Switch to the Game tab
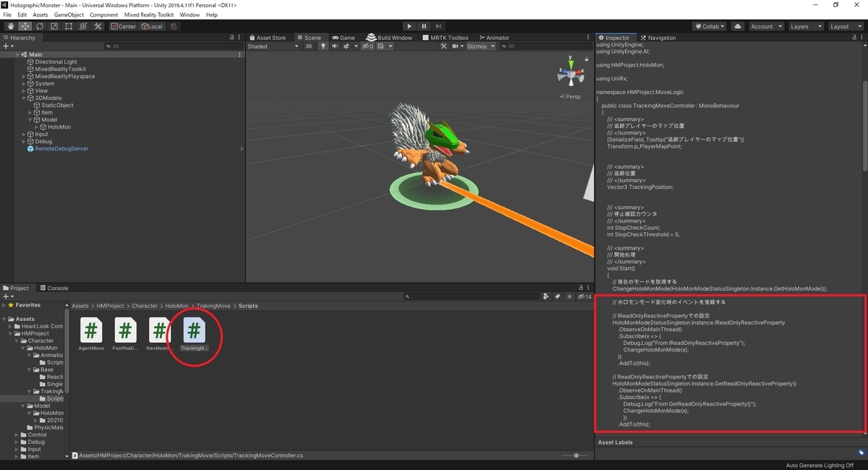 pyautogui.click(x=343, y=38)
